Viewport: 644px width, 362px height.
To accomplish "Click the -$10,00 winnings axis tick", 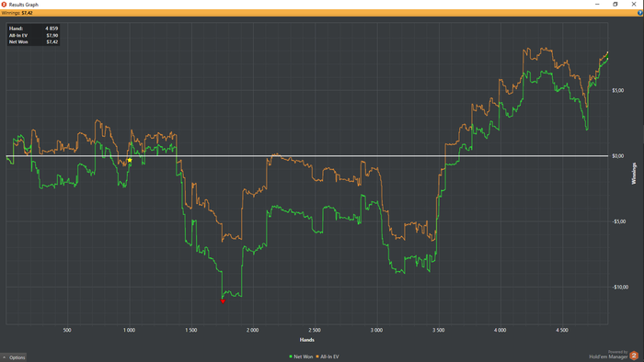I will point(620,287).
